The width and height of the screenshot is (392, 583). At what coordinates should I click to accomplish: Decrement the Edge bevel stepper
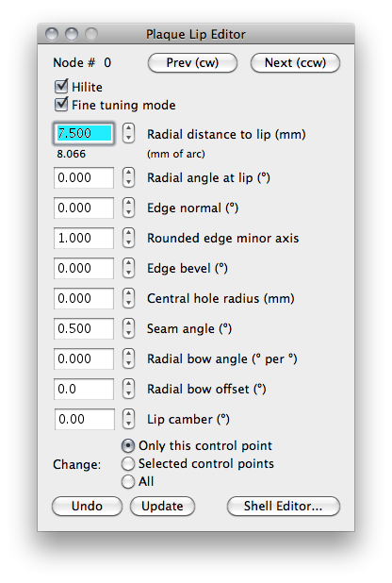tap(128, 273)
